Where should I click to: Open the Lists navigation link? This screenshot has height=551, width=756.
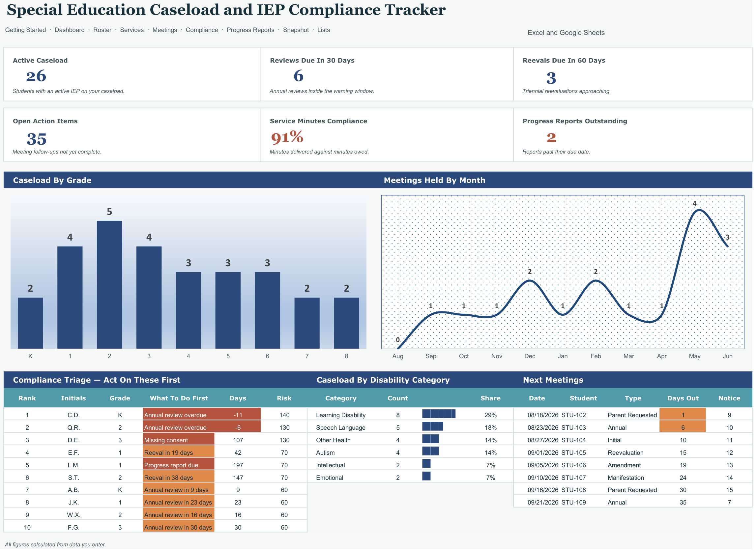click(x=324, y=30)
